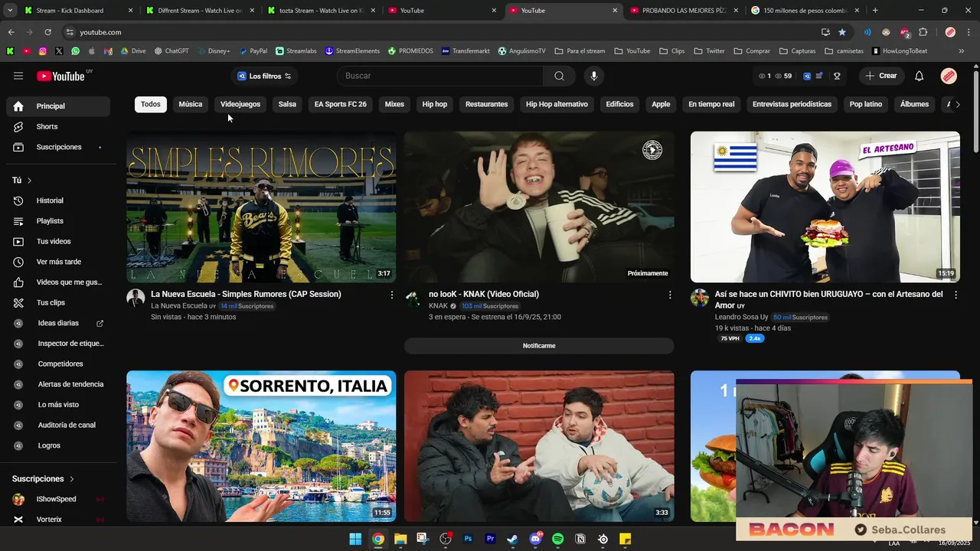This screenshot has width=980, height=551.
Task: Select the Pop latino chip
Action: (866, 104)
